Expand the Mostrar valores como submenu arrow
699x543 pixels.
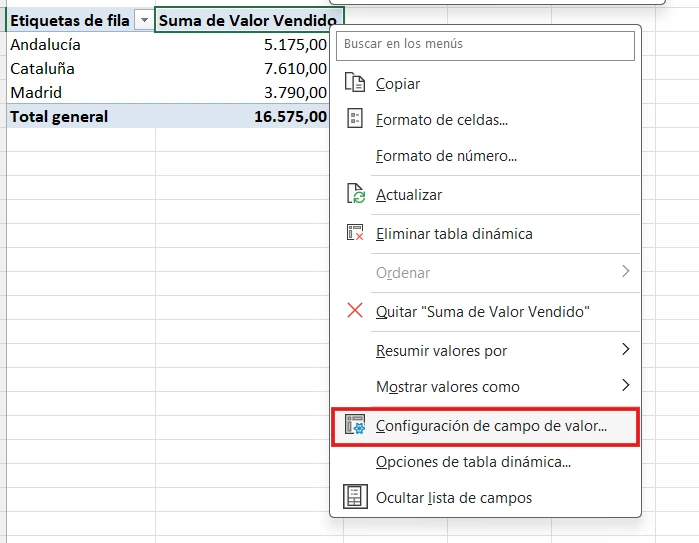click(x=625, y=385)
